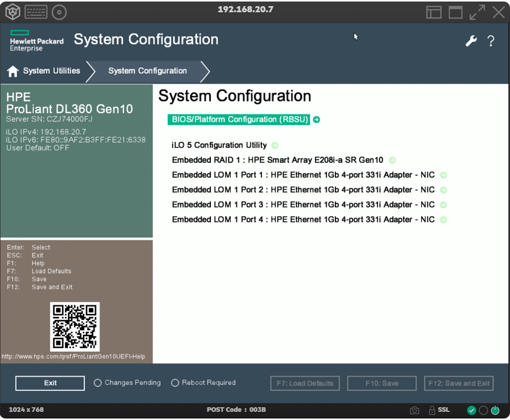Capture screen with the camera icon
Image resolution: width=510 pixels, height=420 pixels.
coord(414,410)
